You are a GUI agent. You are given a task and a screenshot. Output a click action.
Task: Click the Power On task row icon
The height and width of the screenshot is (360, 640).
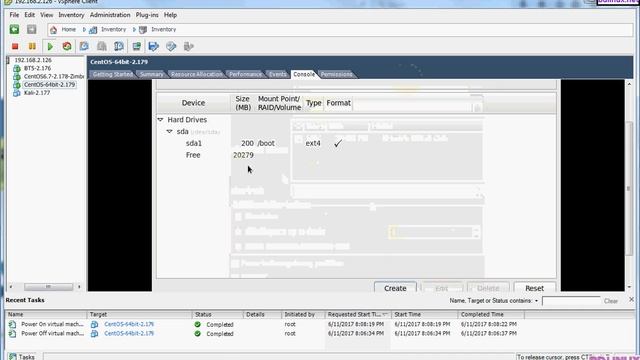pyautogui.click(x=13, y=324)
